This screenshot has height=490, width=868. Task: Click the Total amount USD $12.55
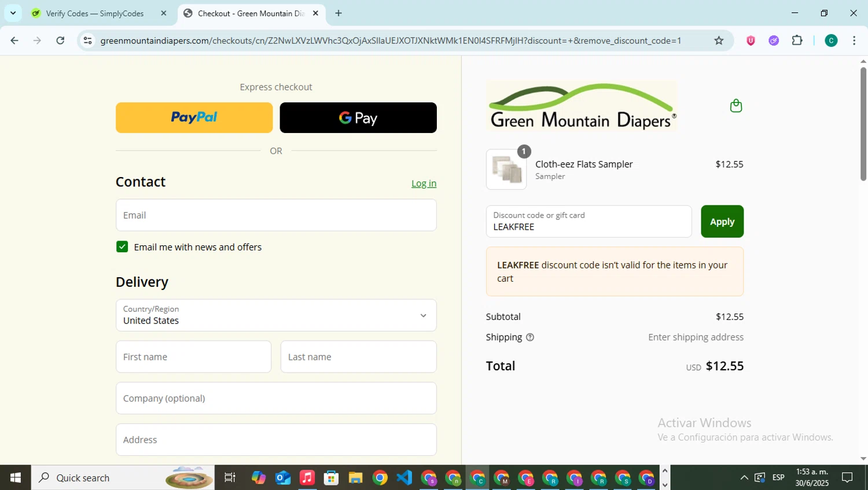(715, 366)
